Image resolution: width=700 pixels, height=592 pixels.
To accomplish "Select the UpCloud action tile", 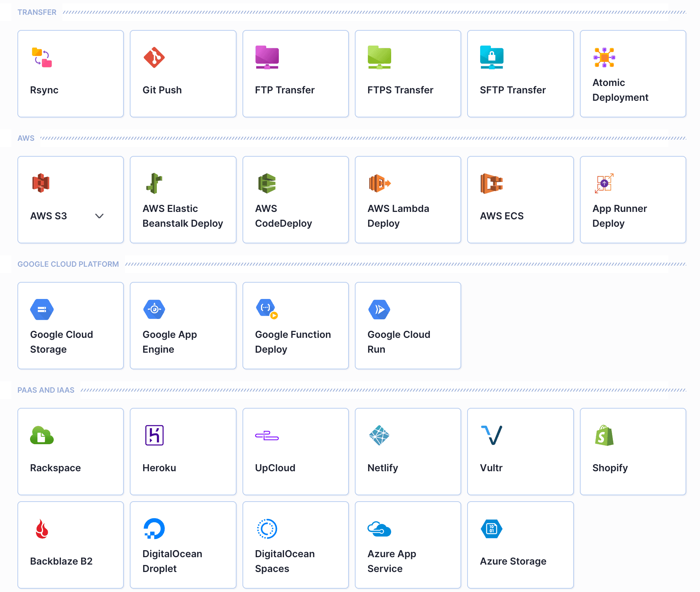I will [x=295, y=452].
